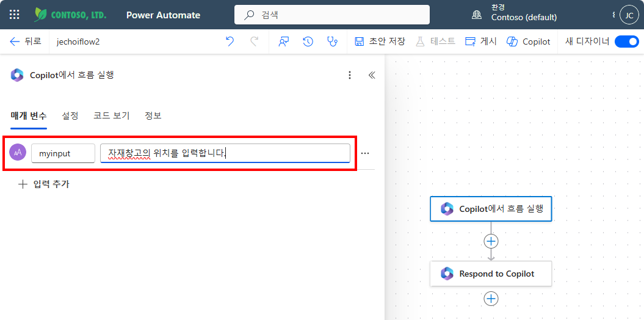Select the Copilot에서 흐름 실행 canvas node
This screenshot has width=644, height=320.
pos(491,209)
